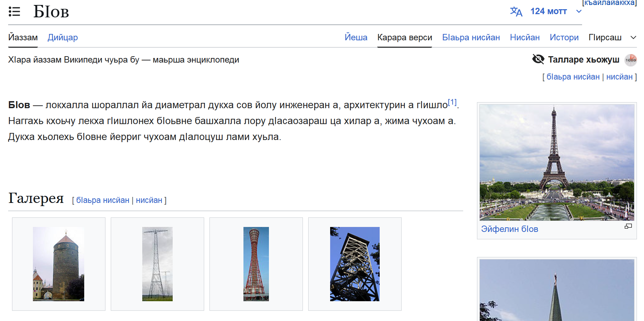Click the 1000 articles badge icon
The height and width of the screenshot is (321, 644).
point(630,60)
